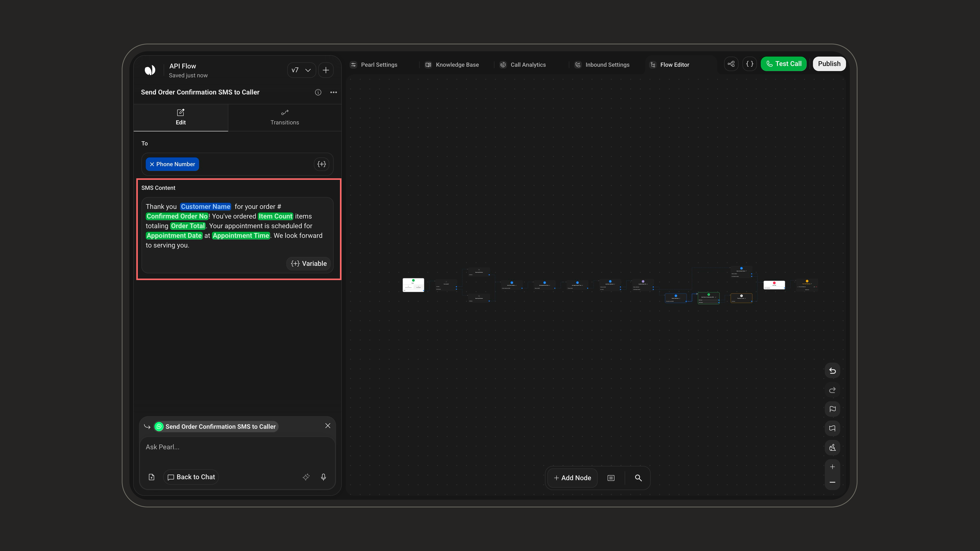Screen dimensions: 980x551
Task: Click the Variable button in SMS Content
Action: 309,263
